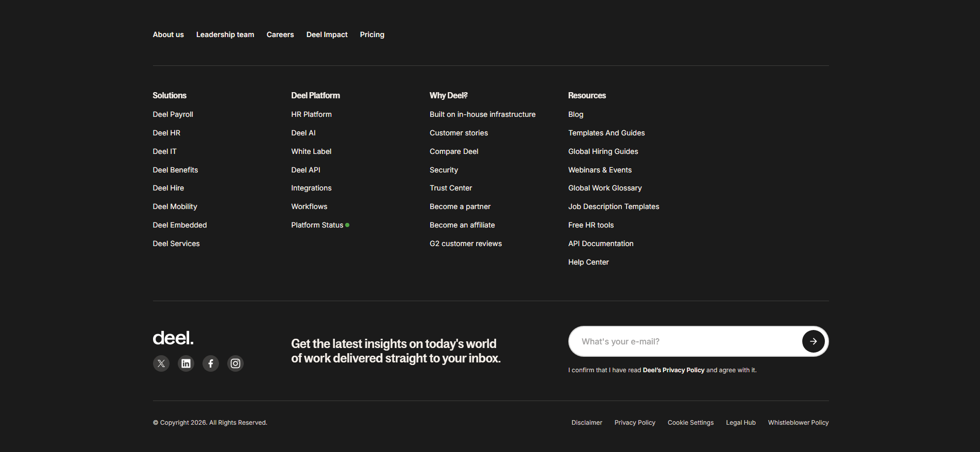Screen dimensions: 980x452
Task: Open White Label link
Action: point(311,151)
